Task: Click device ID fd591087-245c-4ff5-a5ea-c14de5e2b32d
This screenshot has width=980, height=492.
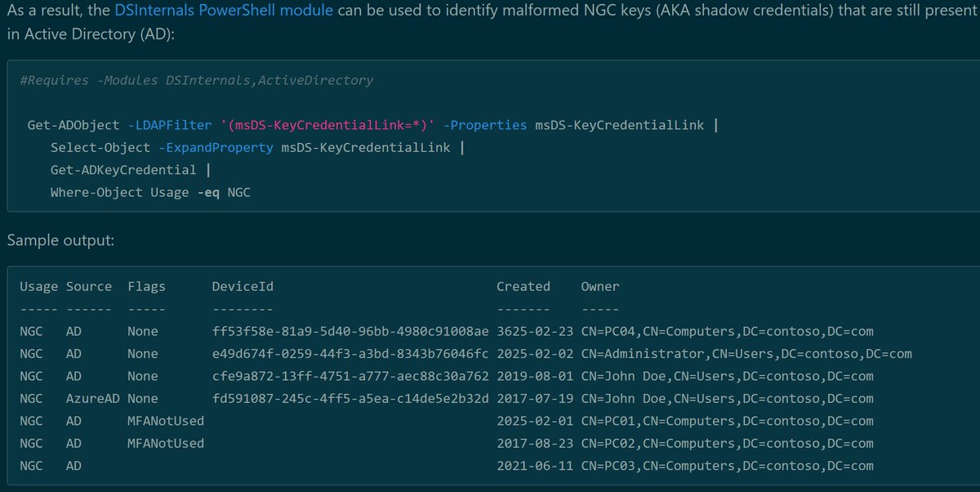Action: tap(350, 399)
